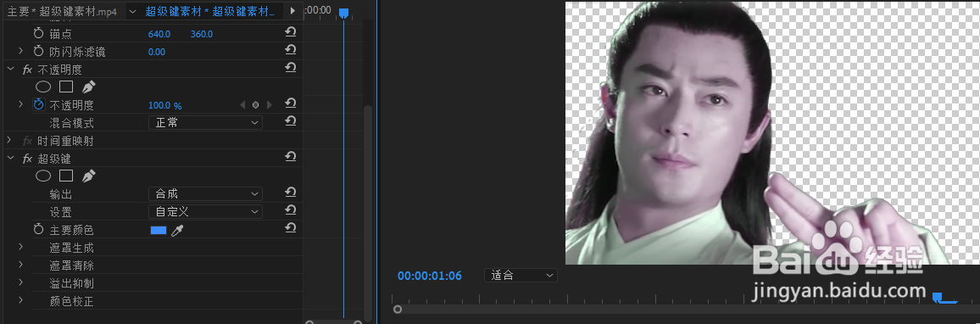Viewport: 980px width, 324px height.
Task: Create ellipse mask for 超级键
Action: [x=43, y=176]
